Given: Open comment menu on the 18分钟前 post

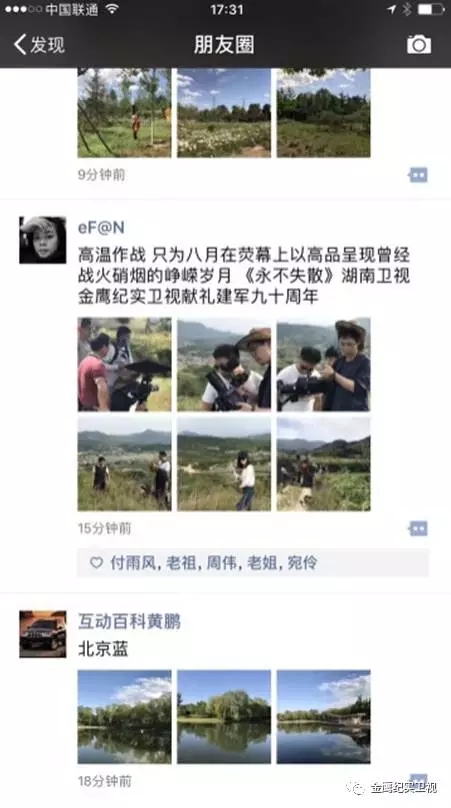Looking at the screenshot, I should [419, 779].
